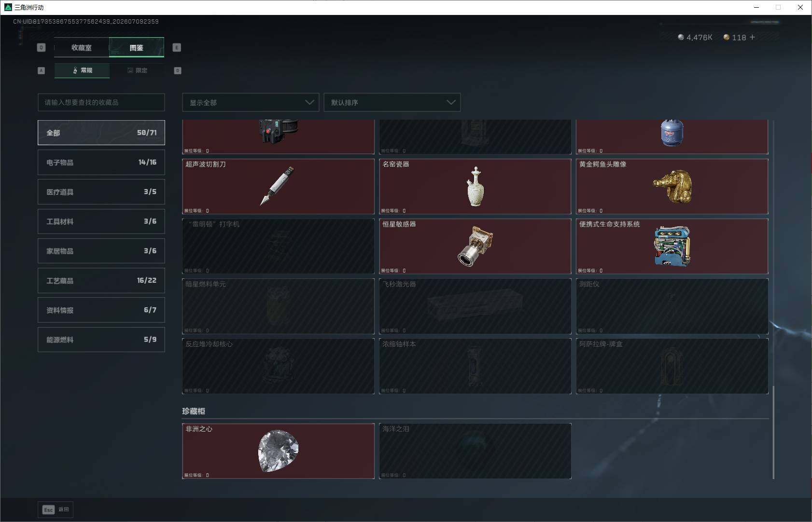Expand the 默认排序 sorting dropdown
The height and width of the screenshot is (522, 812).
392,102
